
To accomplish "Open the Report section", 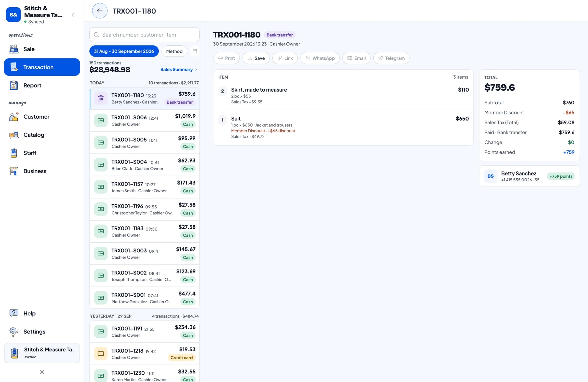I will [42, 86].
